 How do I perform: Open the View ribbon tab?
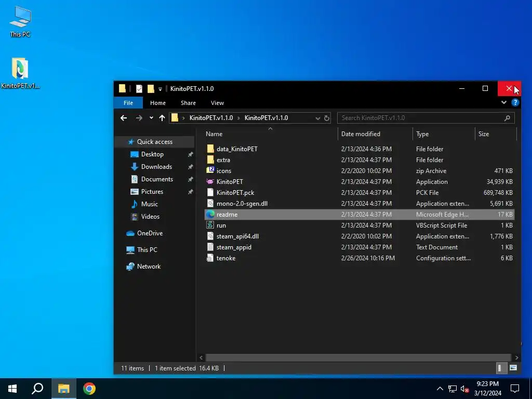pyautogui.click(x=218, y=103)
